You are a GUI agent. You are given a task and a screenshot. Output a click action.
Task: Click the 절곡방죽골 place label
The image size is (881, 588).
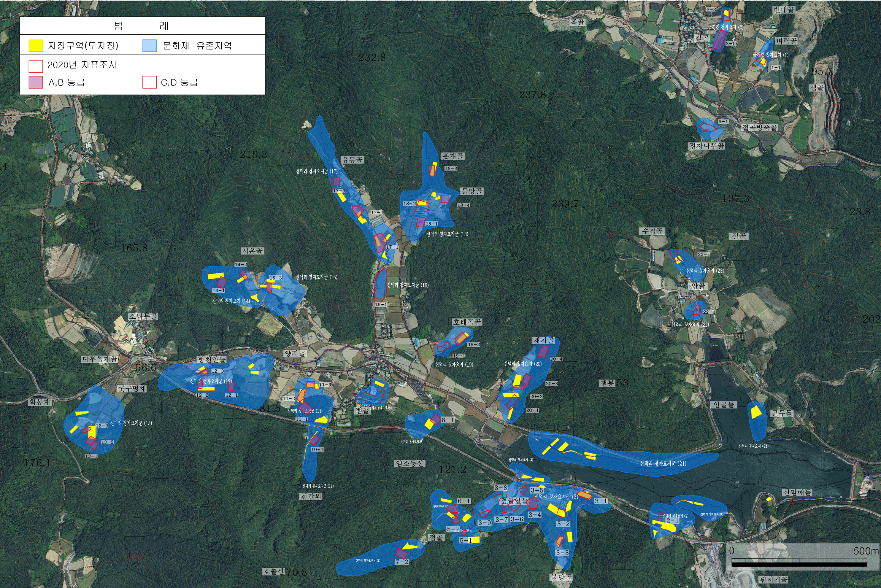(x=759, y=127)
